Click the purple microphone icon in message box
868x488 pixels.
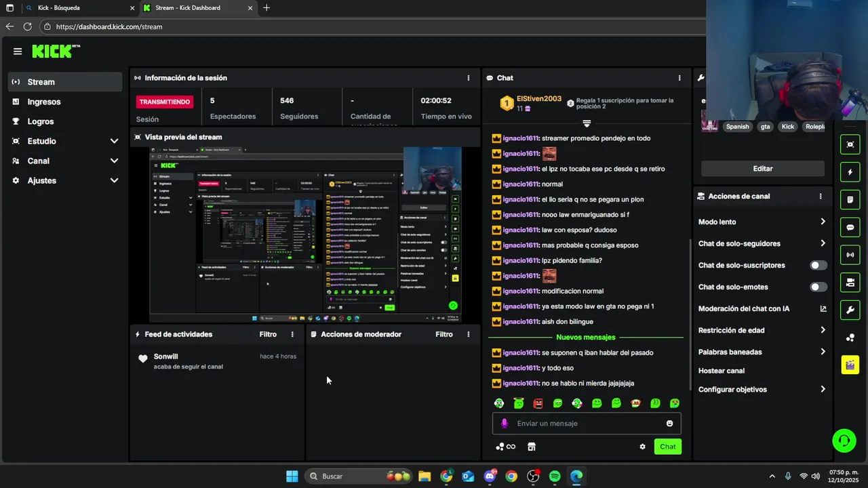pos(504,424)
